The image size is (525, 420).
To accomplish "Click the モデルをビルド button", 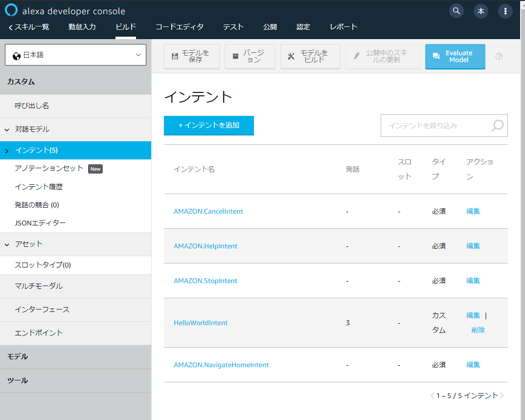I will point(310,56).
